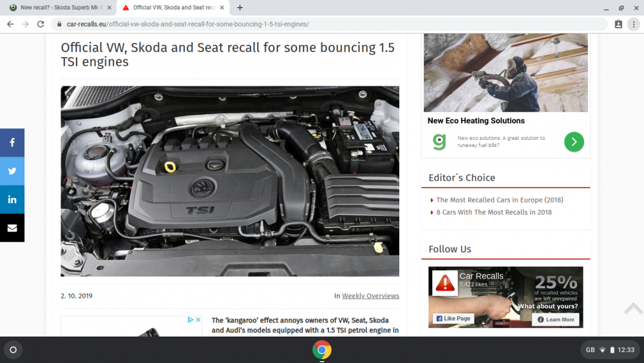
Task: Click the '5,422 likes' count text
Action: (x=473, y=284)
